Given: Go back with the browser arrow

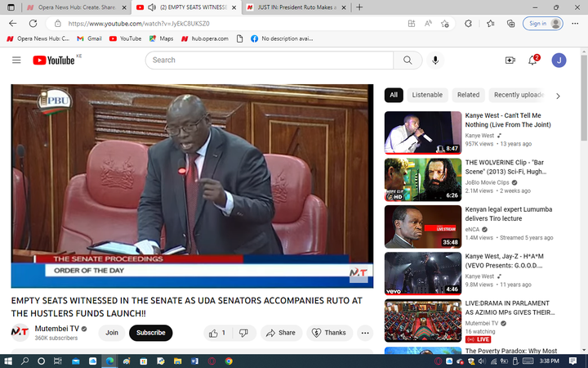Looking at the screenshot, I should (13, 23).
